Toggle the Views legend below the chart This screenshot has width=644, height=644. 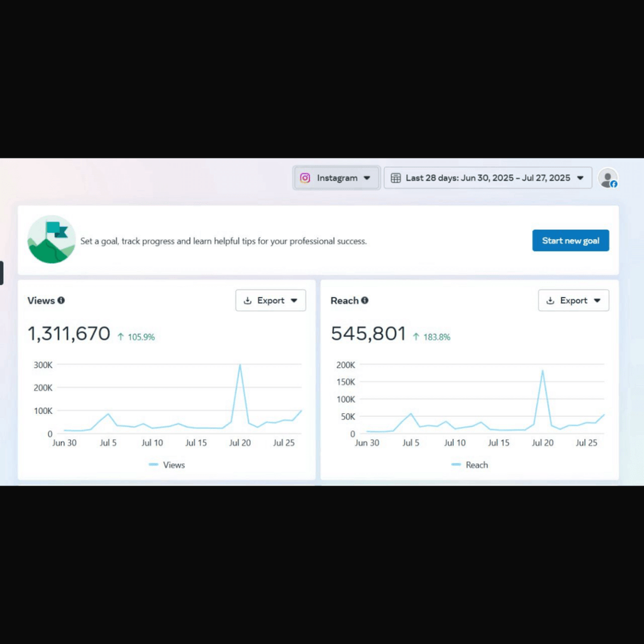pos(167,465)
